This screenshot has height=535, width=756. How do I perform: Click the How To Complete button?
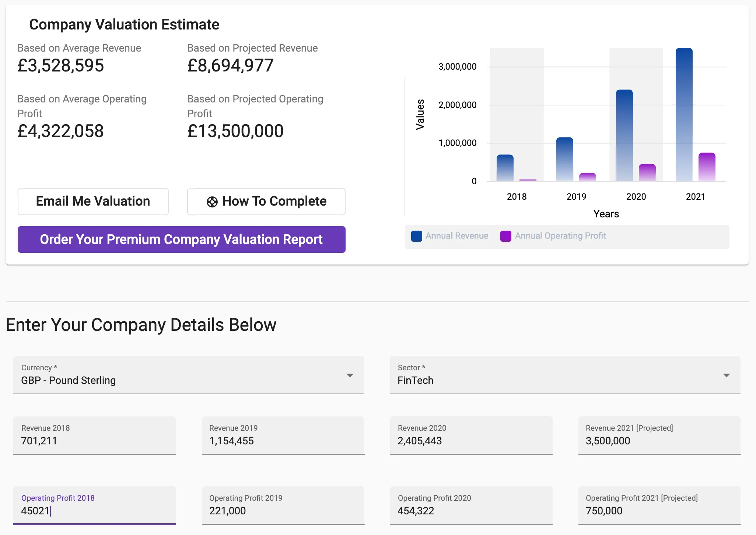(266, 202)
